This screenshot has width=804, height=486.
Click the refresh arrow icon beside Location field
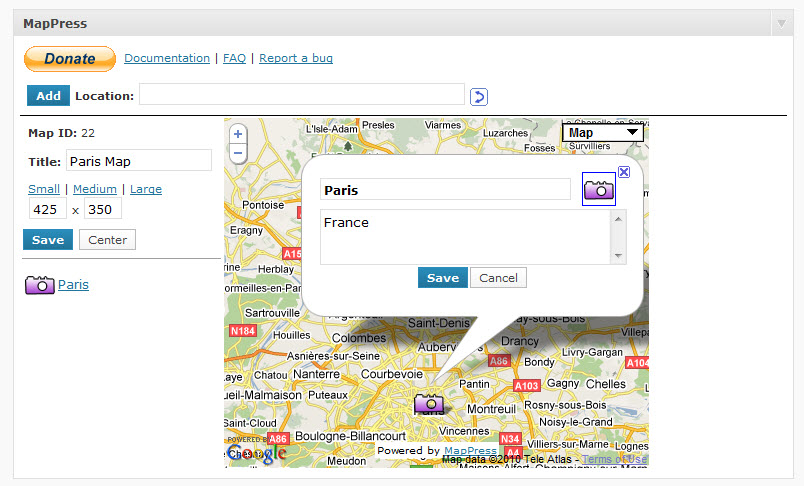(479, 96)
